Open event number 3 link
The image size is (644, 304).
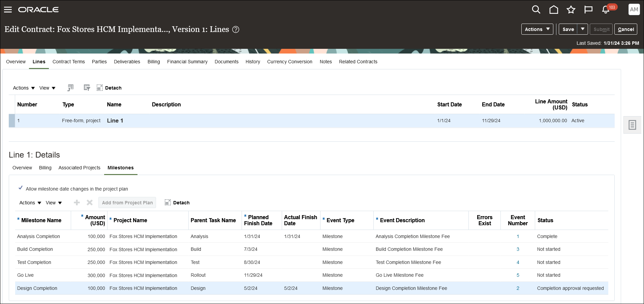click(x=518, y=249)
